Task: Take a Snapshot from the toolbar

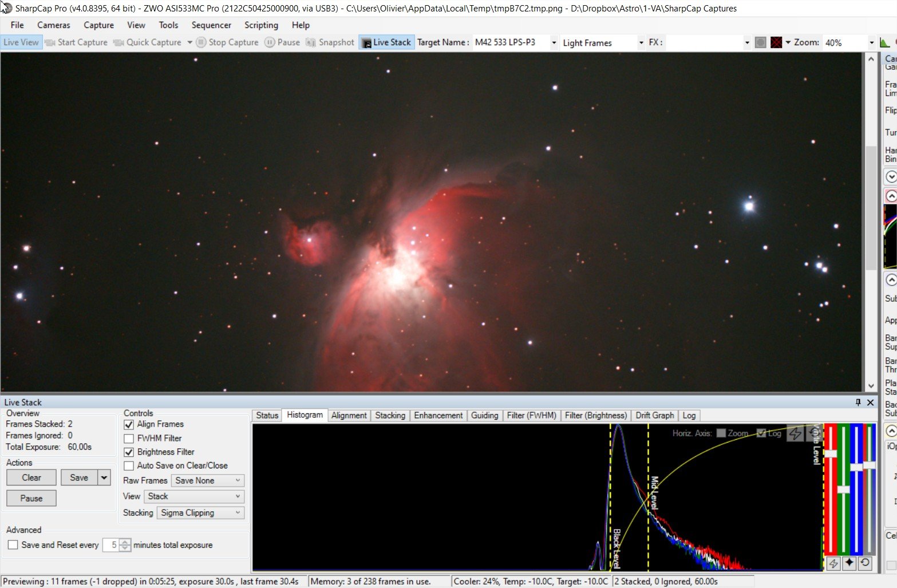Action: (x=330, y=42)
